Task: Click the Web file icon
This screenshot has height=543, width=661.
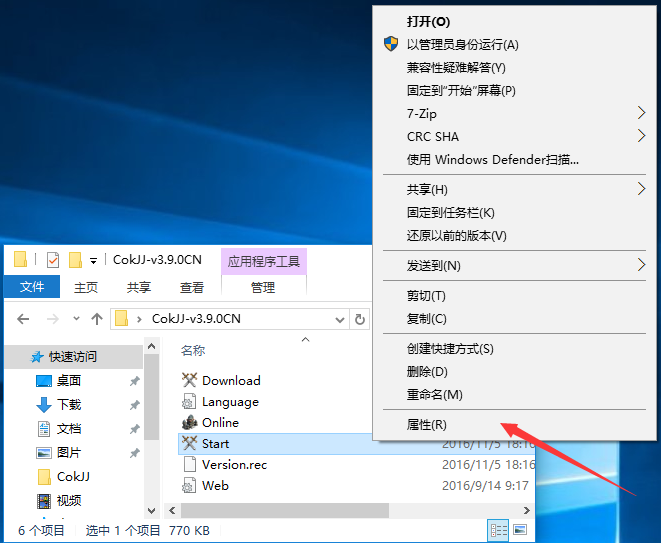Action: [x=190, y=485]
